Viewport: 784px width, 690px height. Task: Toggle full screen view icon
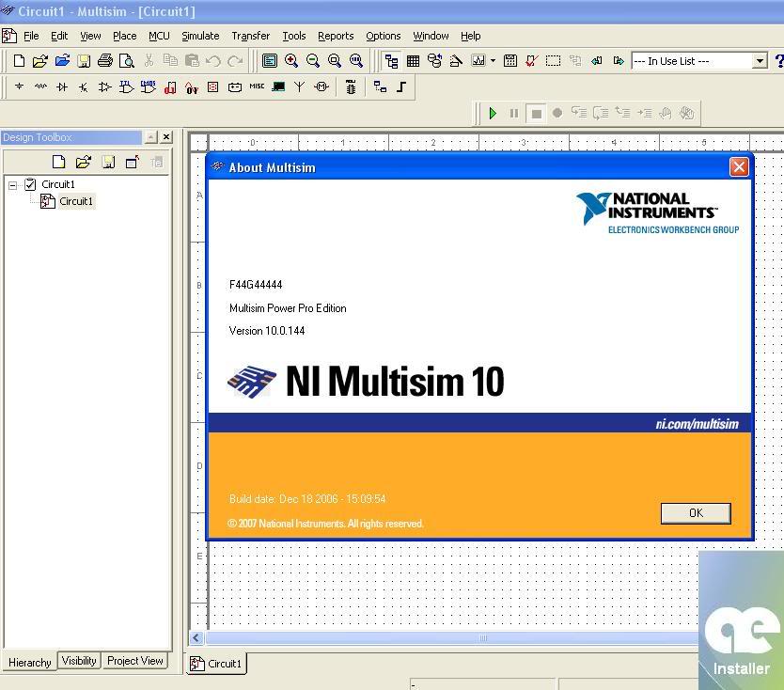point(270,61)
